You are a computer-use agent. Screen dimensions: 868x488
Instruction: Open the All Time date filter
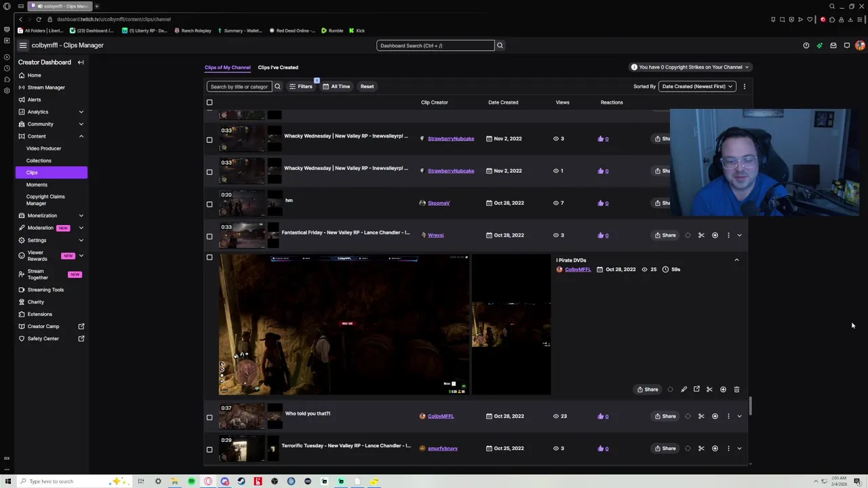click(336, 87)
